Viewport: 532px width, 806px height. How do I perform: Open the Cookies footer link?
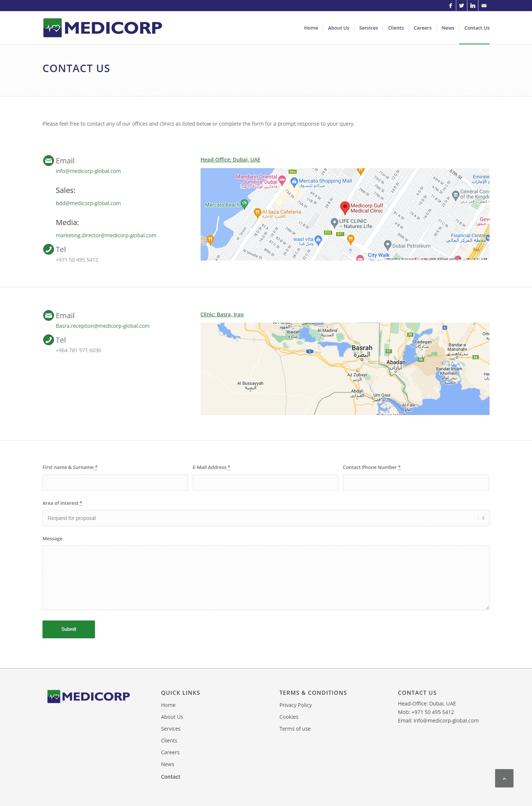(289, 717)
